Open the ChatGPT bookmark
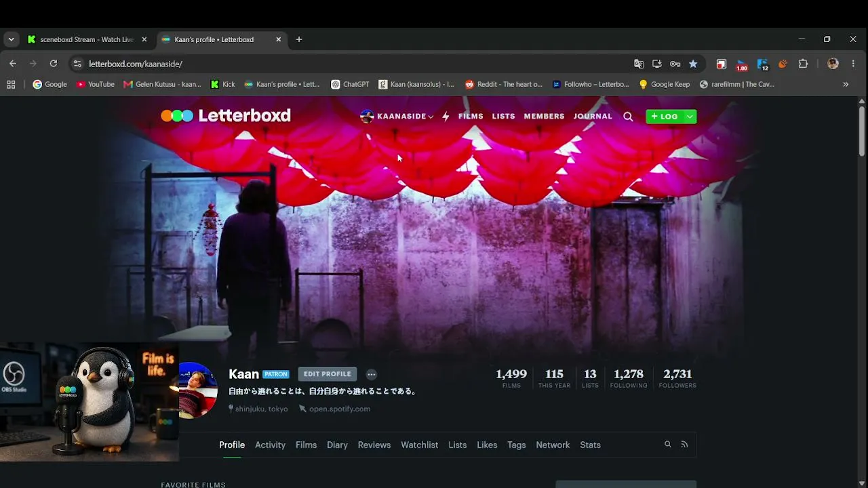This screenshot has width=868, height=488. [350, 85]
